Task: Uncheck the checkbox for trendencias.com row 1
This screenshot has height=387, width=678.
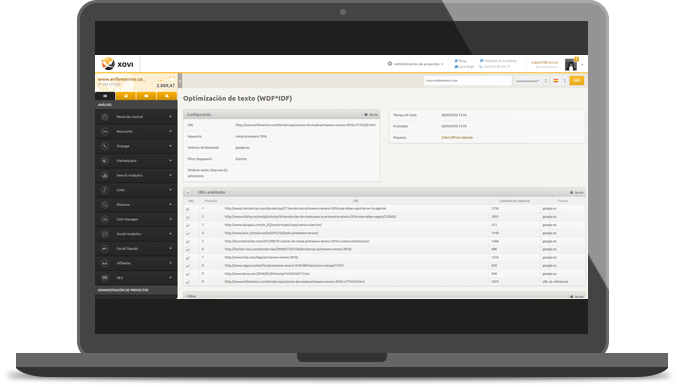Action: coord(188,209)
